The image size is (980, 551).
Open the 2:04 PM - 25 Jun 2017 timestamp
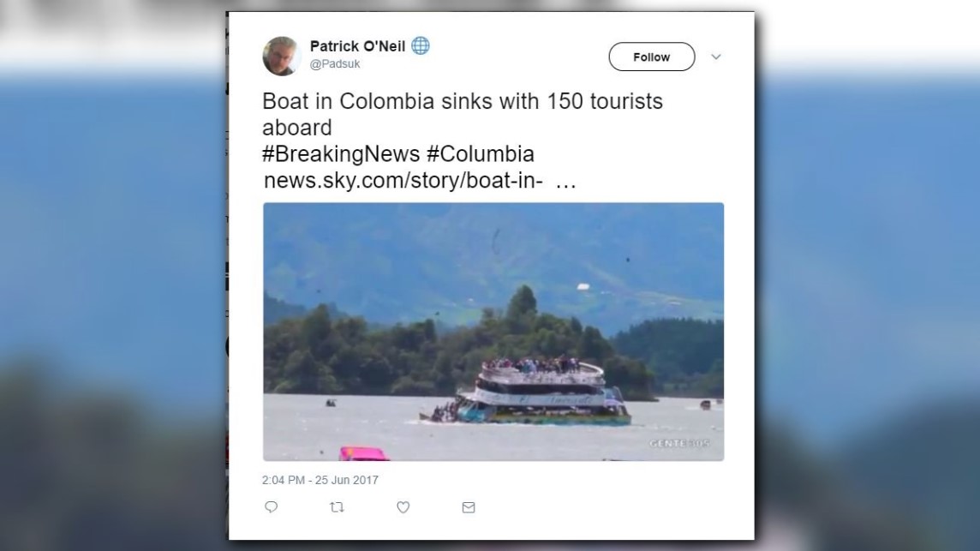tap(320, 481)
